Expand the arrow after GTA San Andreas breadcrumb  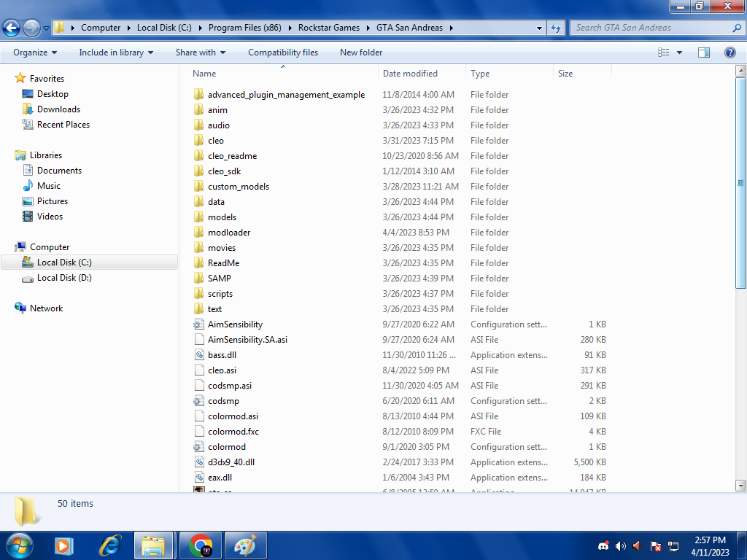[451, 28]
